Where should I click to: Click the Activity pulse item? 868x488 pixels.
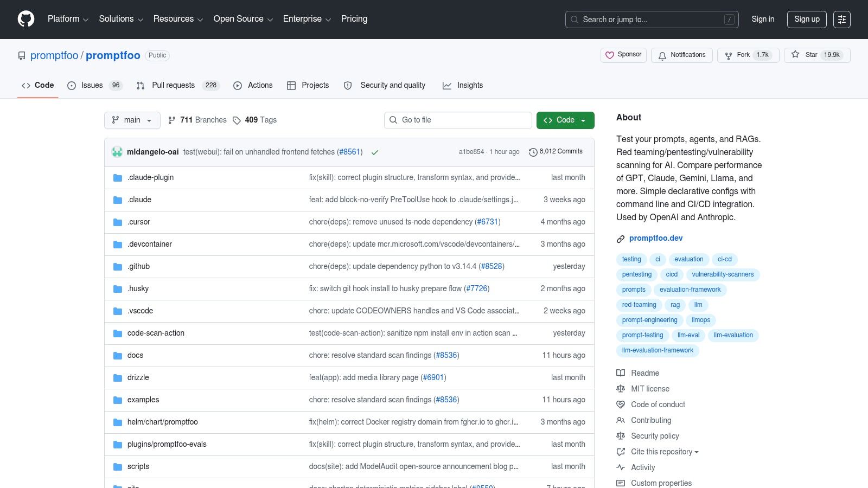pyautogui.click(x=636, y=467)
